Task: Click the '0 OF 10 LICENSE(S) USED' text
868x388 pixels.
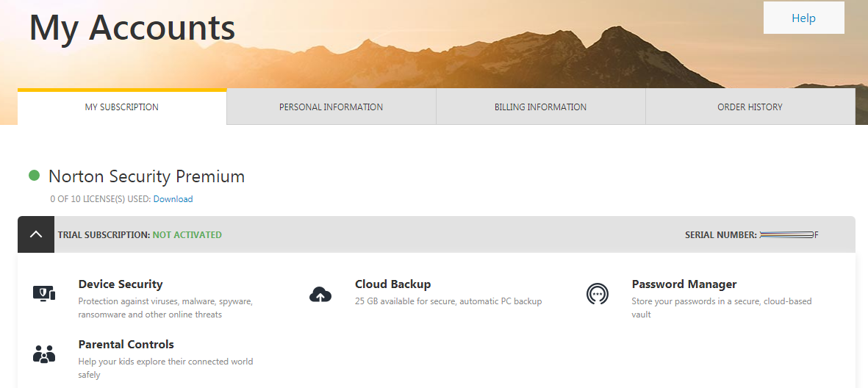Action: [x=100, y=199]
